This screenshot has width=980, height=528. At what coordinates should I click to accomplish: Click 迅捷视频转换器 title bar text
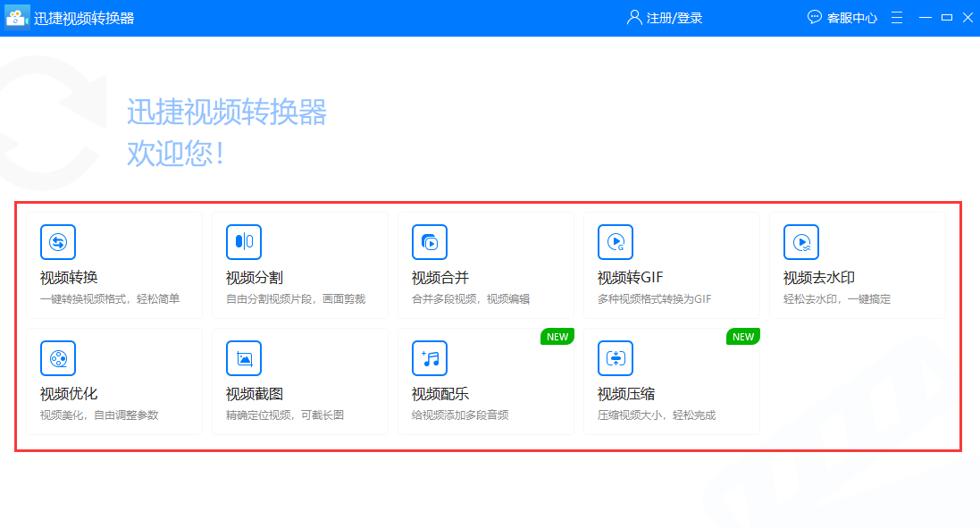pyautogui.click(x=84, y=18)
